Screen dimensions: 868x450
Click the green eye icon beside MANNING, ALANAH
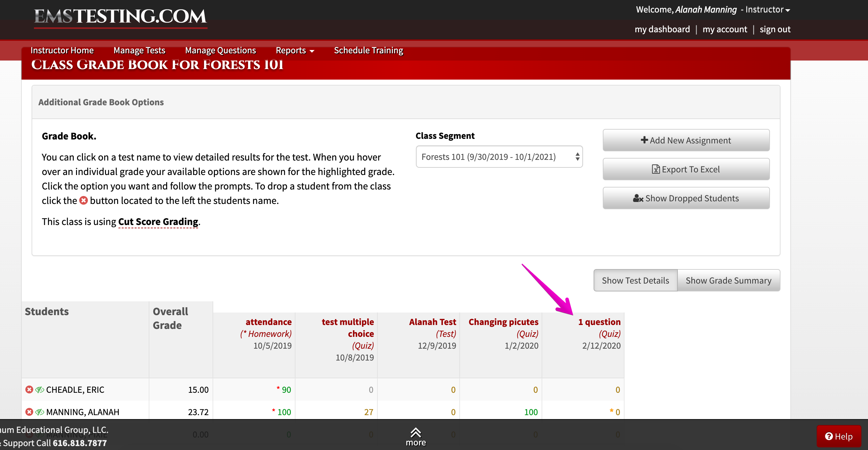40,412
